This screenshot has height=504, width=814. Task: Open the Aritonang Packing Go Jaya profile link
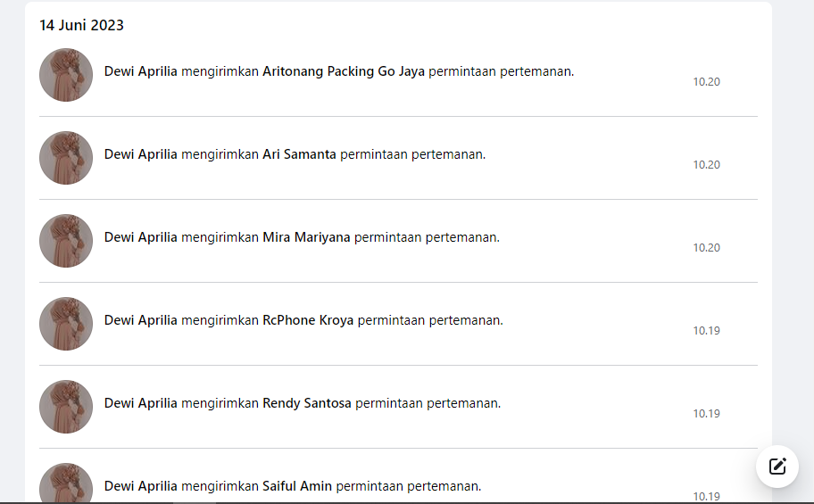[343, 71]
